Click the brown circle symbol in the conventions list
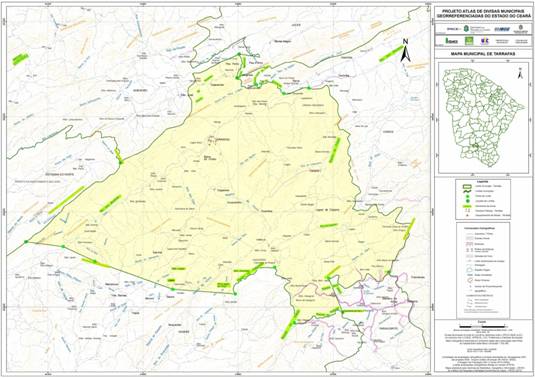The image size is (535, 378). click(x=470, y=280)
